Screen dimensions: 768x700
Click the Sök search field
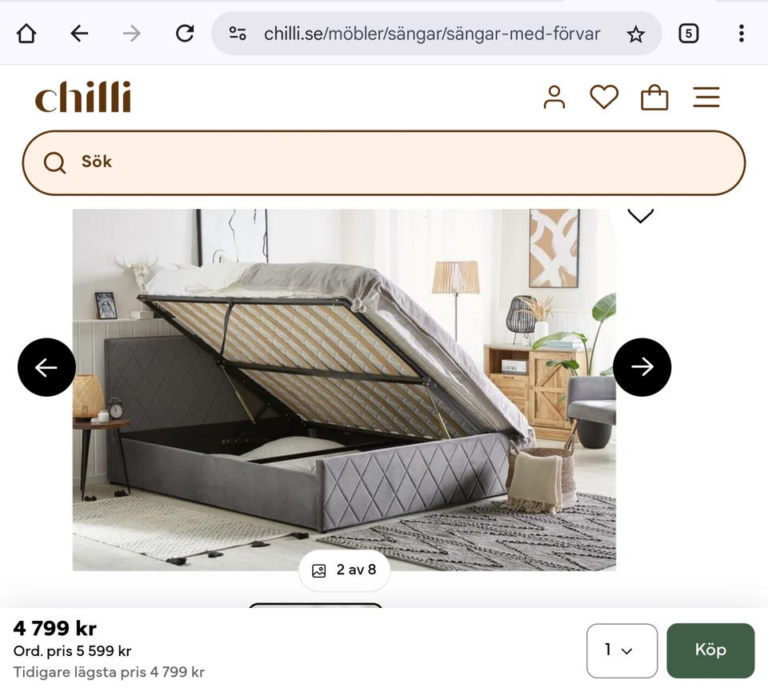(384, 162)
